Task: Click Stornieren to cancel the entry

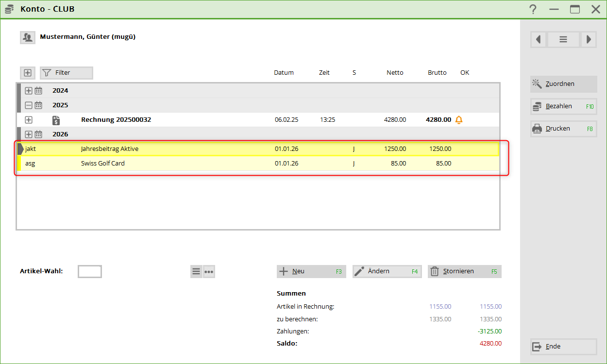Action: click(464, 271)
